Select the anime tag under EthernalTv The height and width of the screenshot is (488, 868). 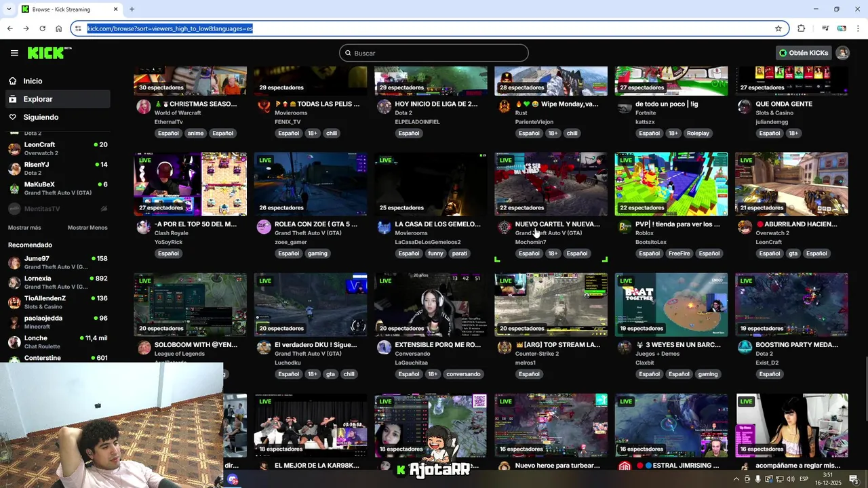tap(195, 133)
